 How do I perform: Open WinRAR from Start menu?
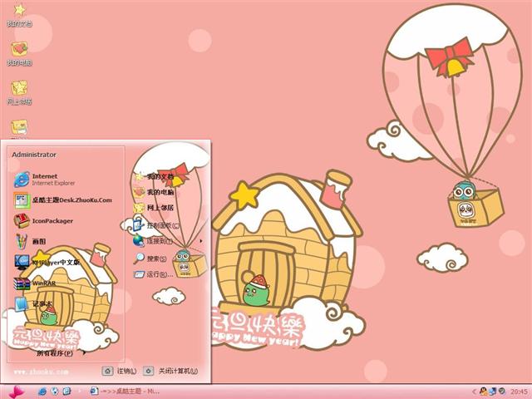click(x=35, y=283)
